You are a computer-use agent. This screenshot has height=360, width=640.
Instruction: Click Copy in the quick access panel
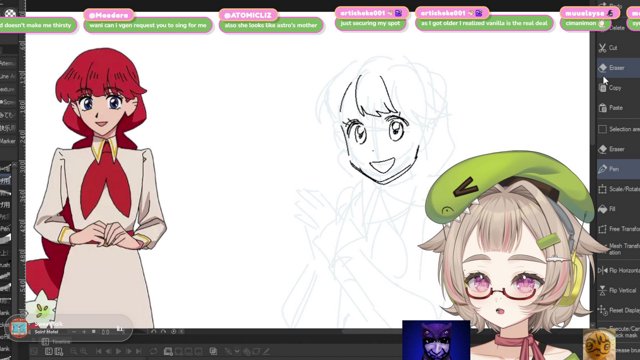[618, 88]
